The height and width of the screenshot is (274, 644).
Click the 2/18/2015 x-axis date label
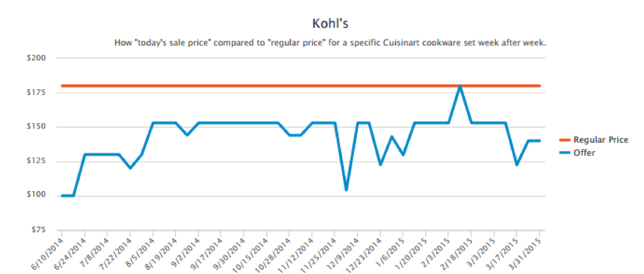point(457,253)
